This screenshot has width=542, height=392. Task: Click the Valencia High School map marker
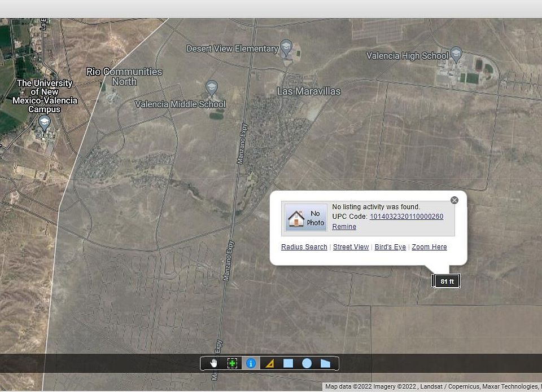[x=456, y=55]
